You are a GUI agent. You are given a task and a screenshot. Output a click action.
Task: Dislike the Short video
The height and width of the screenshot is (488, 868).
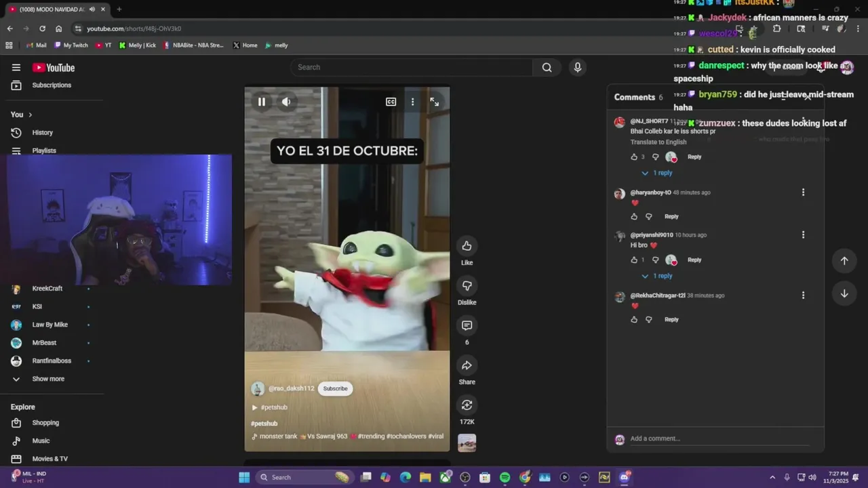tap(467, 285)
